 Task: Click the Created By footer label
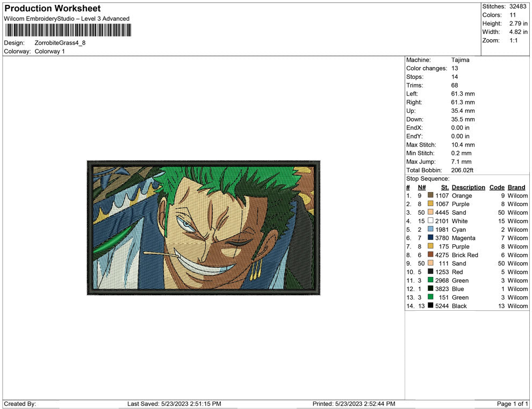tap(20, 404)
